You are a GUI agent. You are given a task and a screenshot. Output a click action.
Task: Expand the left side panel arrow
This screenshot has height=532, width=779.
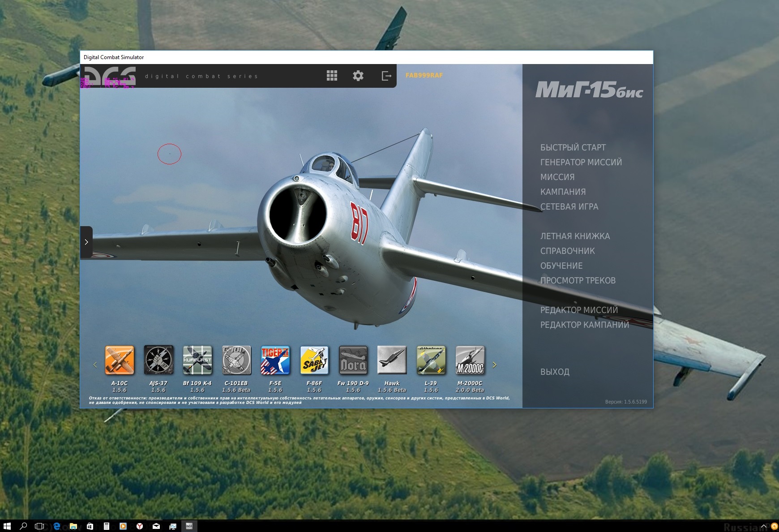click(x=86, y=242)
